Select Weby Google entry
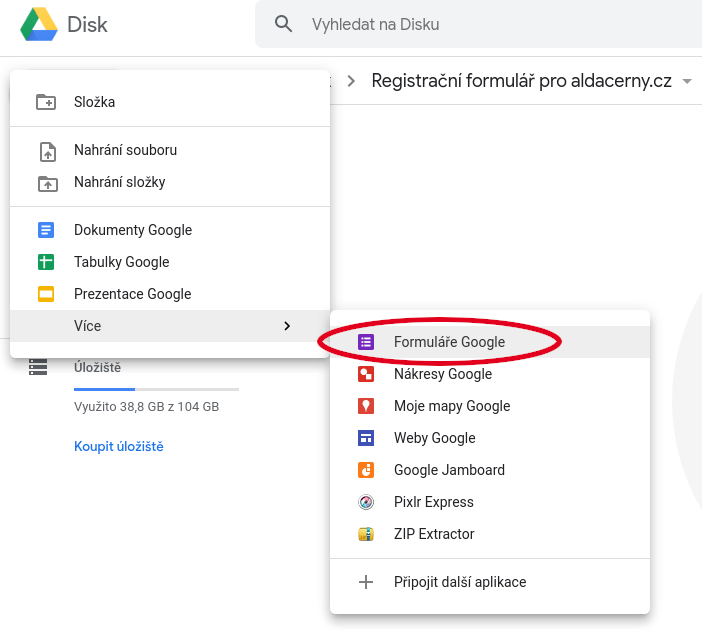The width and height of the screenshot is (702, 637). tap(490, 438)
